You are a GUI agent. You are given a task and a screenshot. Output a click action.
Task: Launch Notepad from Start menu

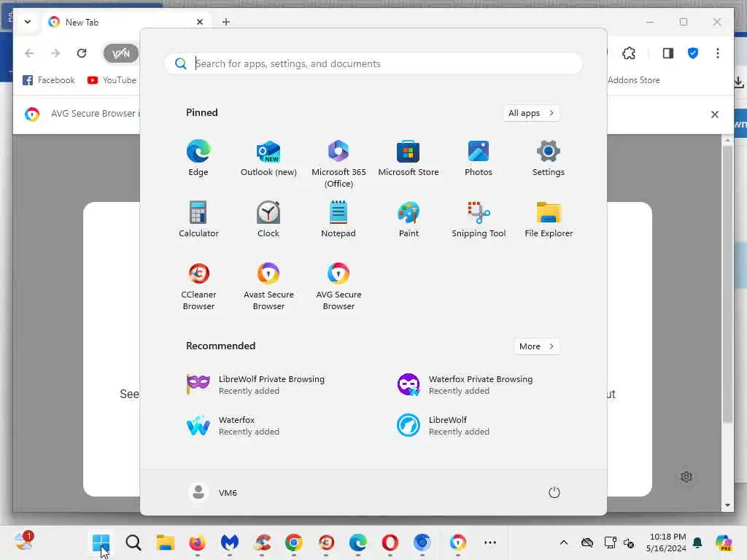tap(338, 219)
